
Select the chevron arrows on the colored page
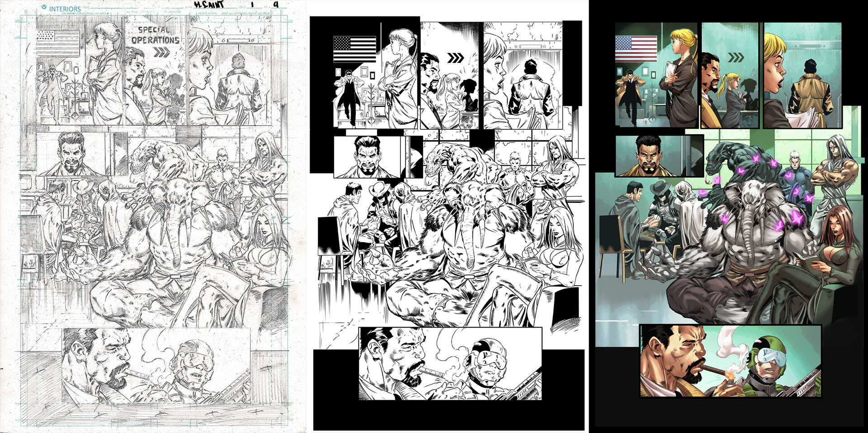[x=737, y=56]
